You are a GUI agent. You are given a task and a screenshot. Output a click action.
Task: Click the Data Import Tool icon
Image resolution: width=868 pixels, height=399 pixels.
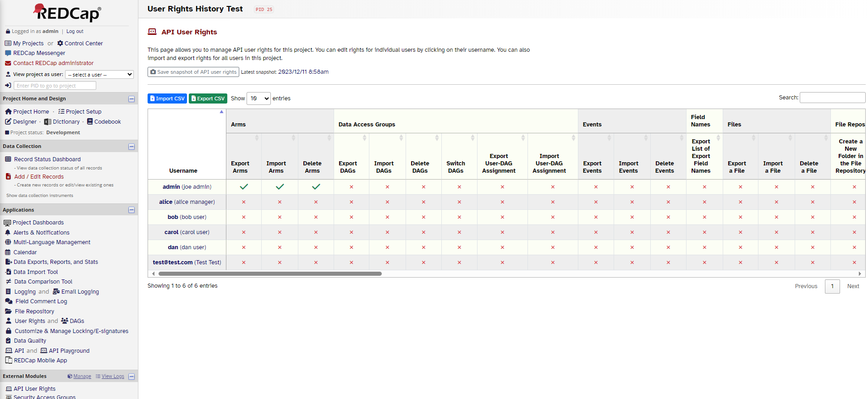tap(8, 272)
